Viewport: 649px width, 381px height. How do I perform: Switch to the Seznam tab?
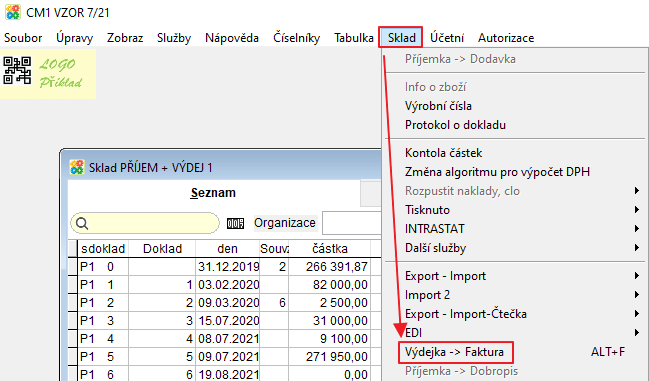pos(213,193)
